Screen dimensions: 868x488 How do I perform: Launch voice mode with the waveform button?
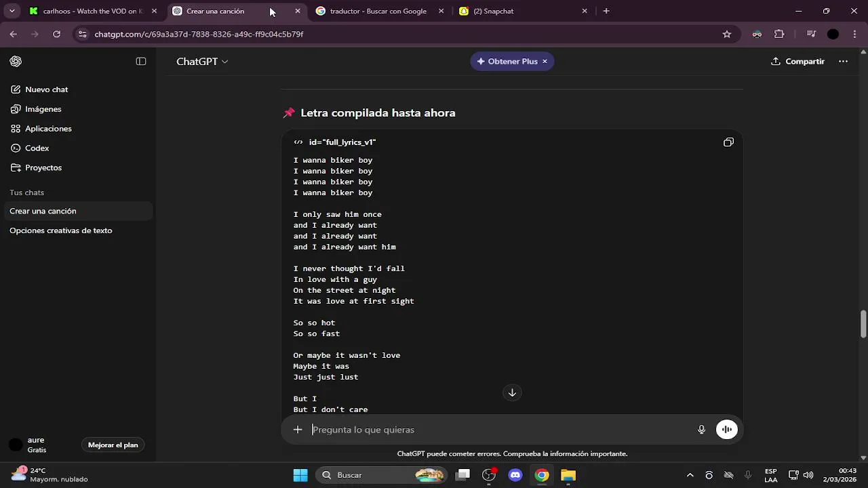click(726, 430)
